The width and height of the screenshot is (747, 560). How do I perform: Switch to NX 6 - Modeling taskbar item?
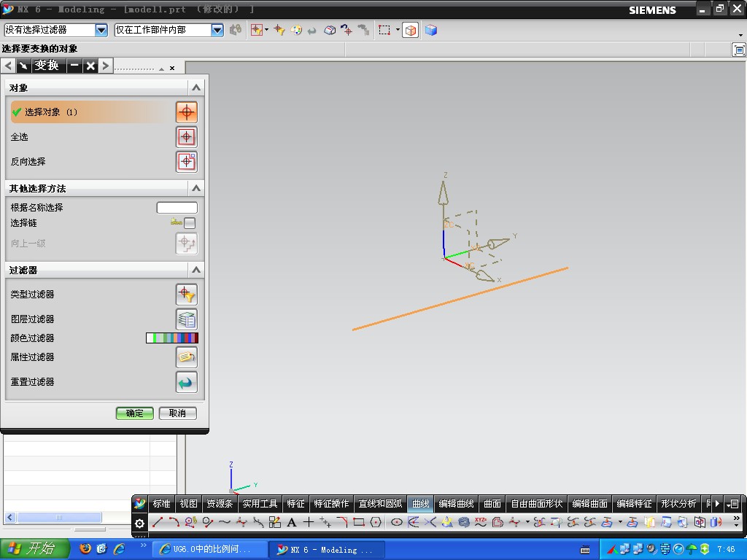click(x=327, y=550)
